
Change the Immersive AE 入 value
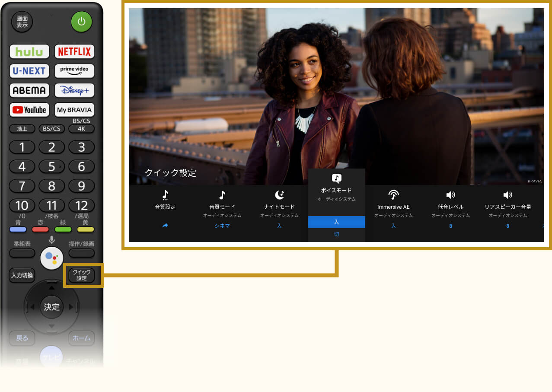tap(393, 226)
